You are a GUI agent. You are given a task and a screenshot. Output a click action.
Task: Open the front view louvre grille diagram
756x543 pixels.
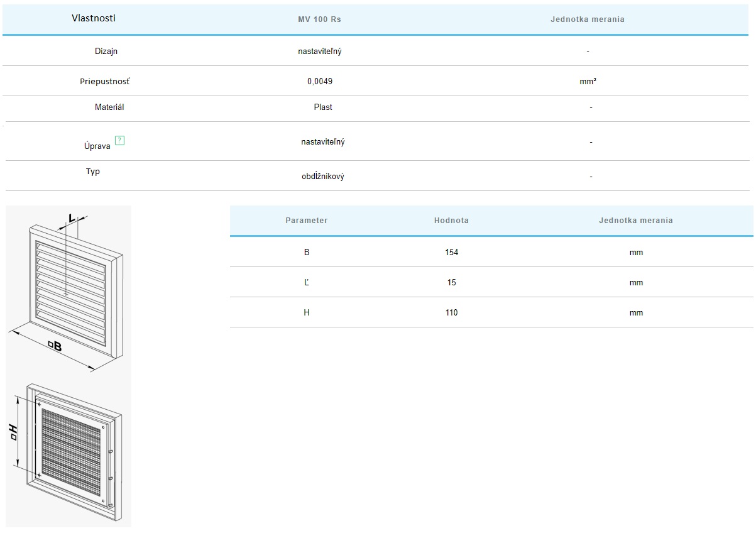(69, 289)
